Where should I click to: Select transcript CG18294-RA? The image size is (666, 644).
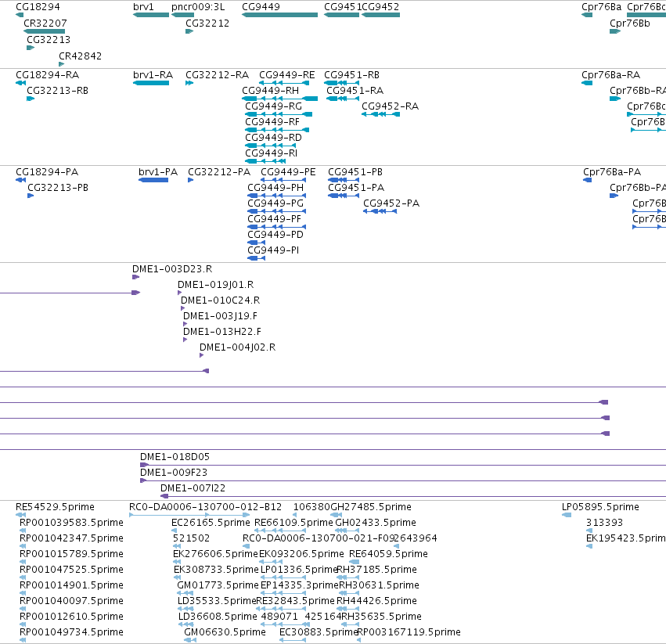(47, 75)
